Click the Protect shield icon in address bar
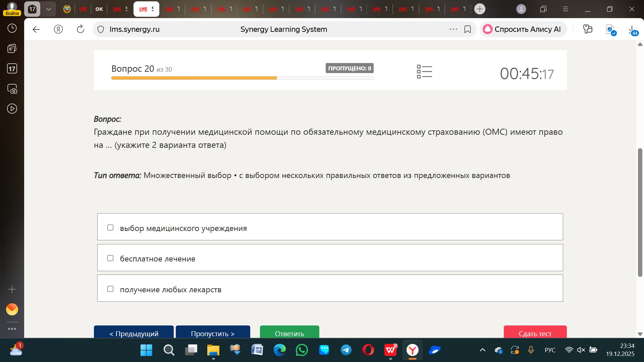This screenshot has height=362, width=644. click(101, 29)
